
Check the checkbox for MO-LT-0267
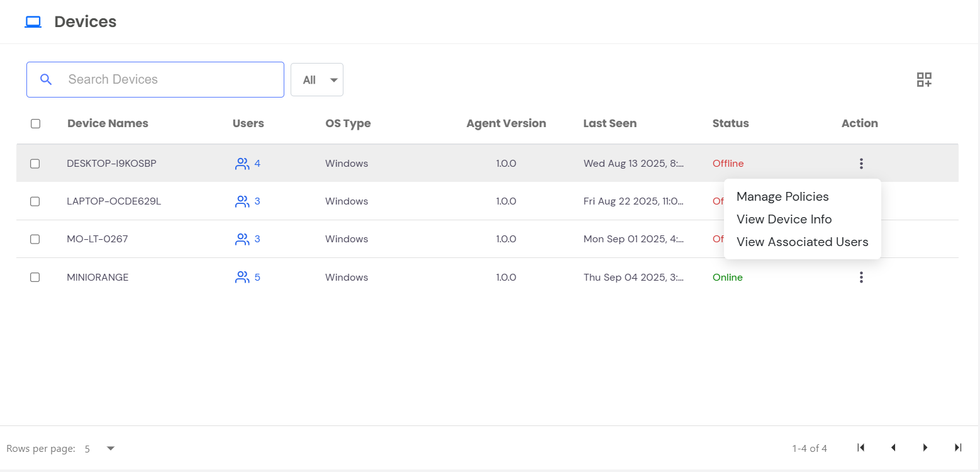point(35,239)
